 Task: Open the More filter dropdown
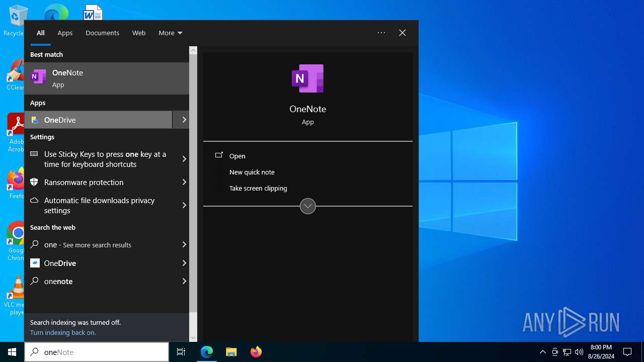[171, 33]
